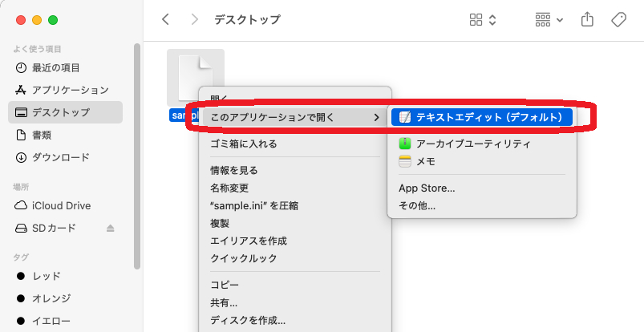The height and width of the screenshot is (332, 644).
Task: Click the Archive Utility green icon
Action: 404,144
